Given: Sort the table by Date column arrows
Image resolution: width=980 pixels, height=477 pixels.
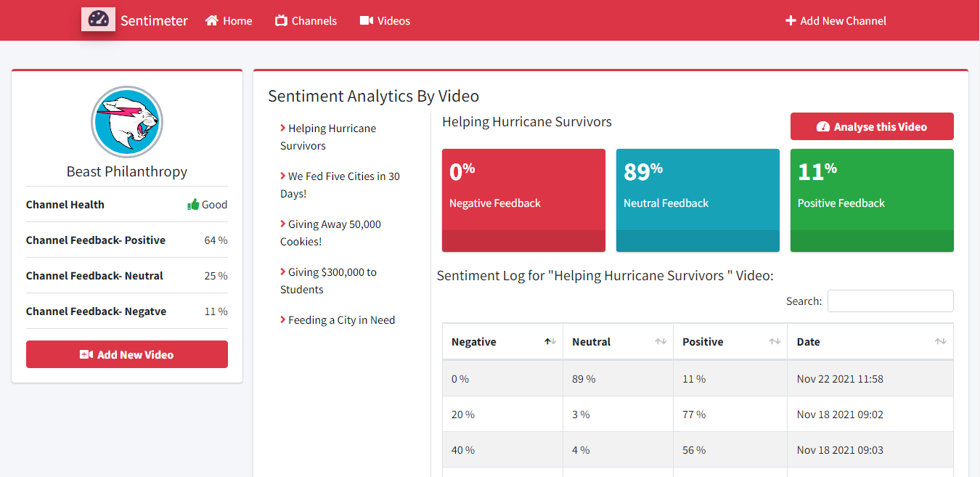Looking at the screenshot, I should [x=941, y=342].
